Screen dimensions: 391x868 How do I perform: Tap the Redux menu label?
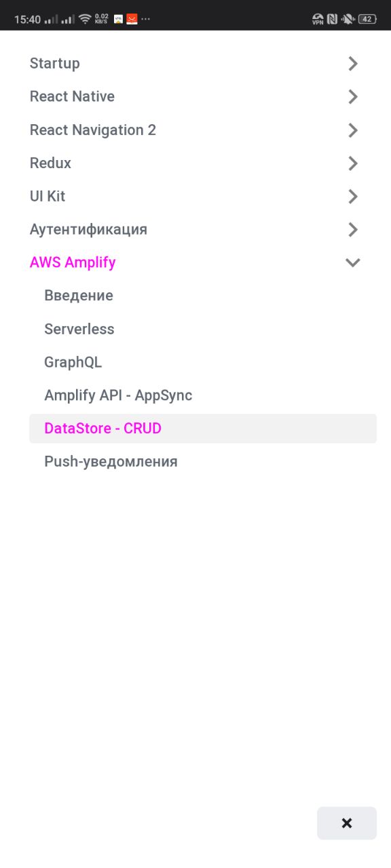coord(50,163)
